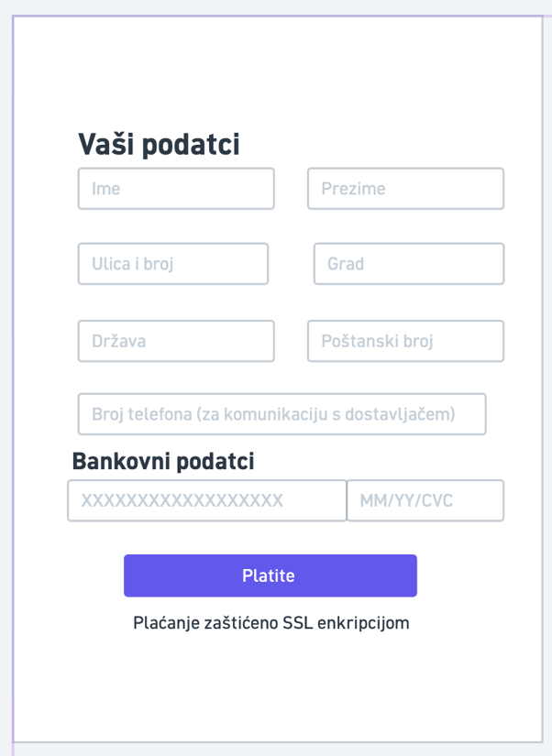Click the purple Platite pay button

tap(270, 575)
